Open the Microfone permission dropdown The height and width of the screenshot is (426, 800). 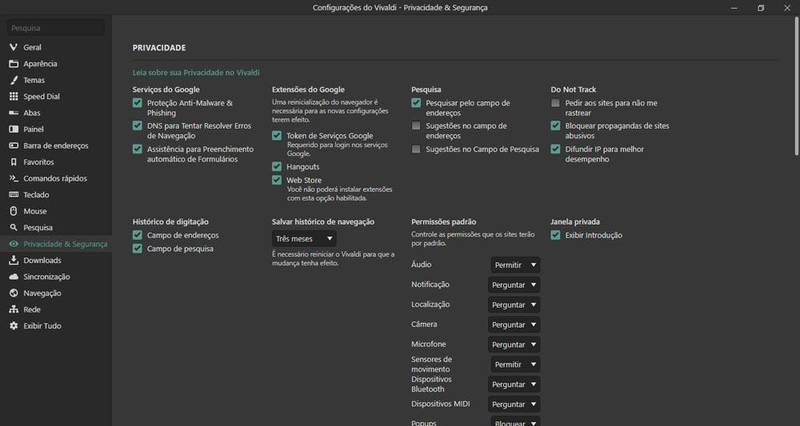pyautogui.click(x=514, y=344)
